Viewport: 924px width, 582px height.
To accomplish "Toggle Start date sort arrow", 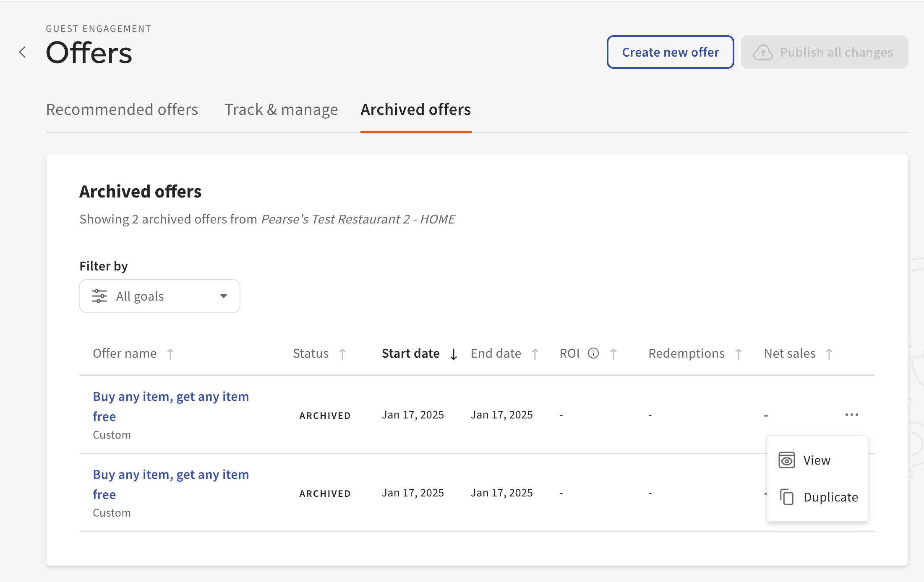I will [x=454, y=354].
